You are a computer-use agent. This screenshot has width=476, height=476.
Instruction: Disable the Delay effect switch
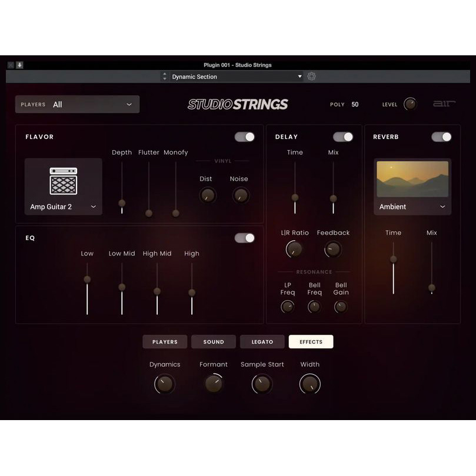(343, 137)
